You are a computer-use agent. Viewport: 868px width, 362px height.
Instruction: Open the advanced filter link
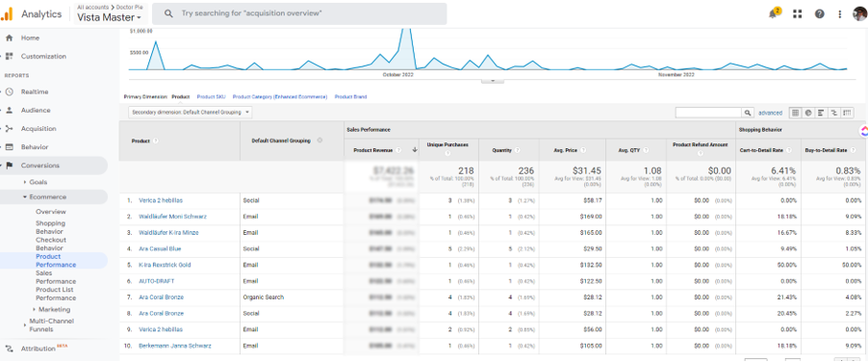[770, 113]
